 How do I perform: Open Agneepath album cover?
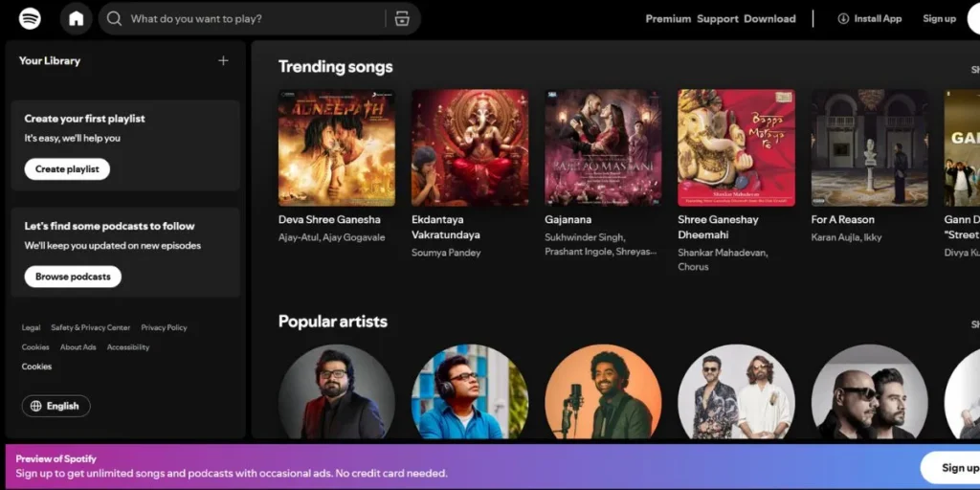[x=337, y=147]
